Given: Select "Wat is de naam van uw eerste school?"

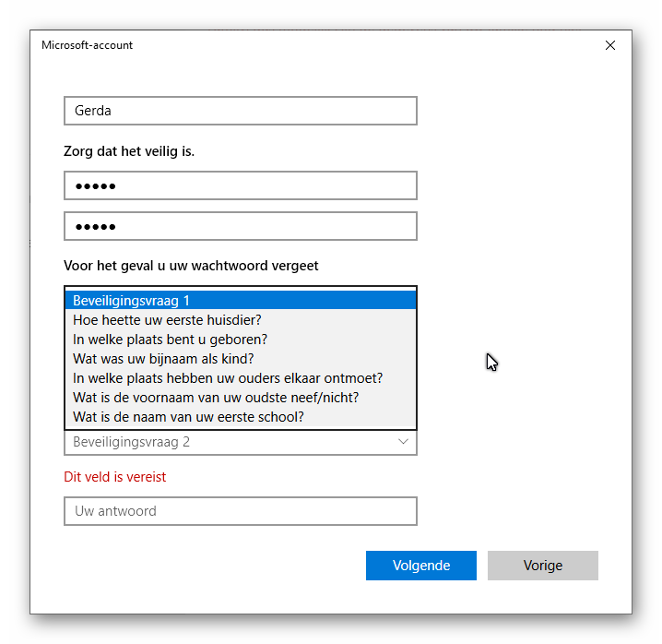Looking at the screenshot, I should pyautogui.click(x=188, y=417).
